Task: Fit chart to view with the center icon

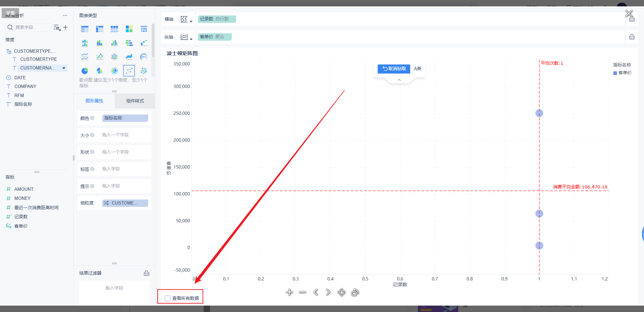Action: click(341, 292)
